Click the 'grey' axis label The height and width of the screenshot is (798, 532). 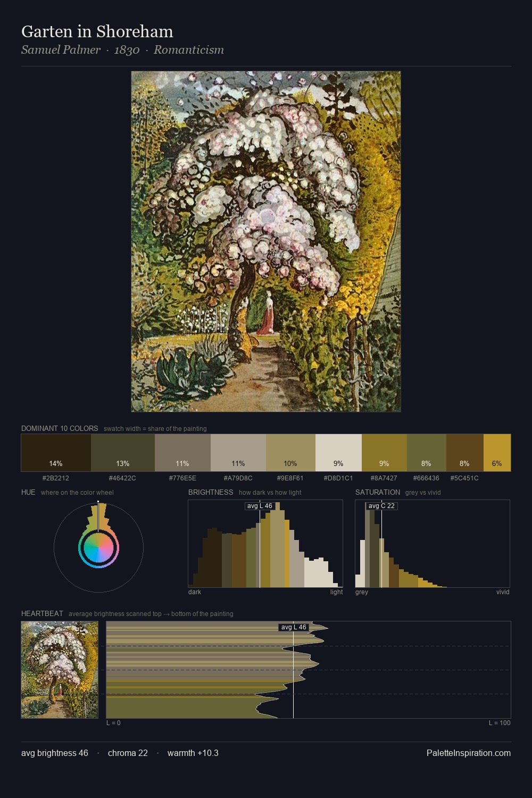click(362, 592)
